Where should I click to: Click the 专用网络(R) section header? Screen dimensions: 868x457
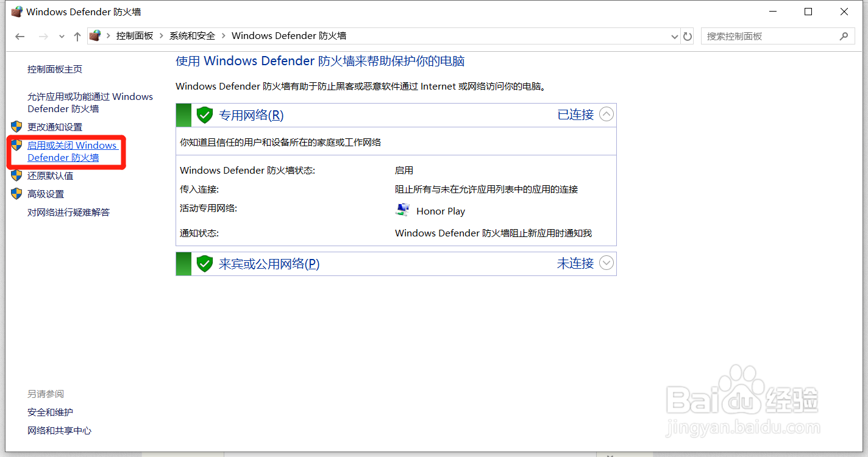coord(396,115)
